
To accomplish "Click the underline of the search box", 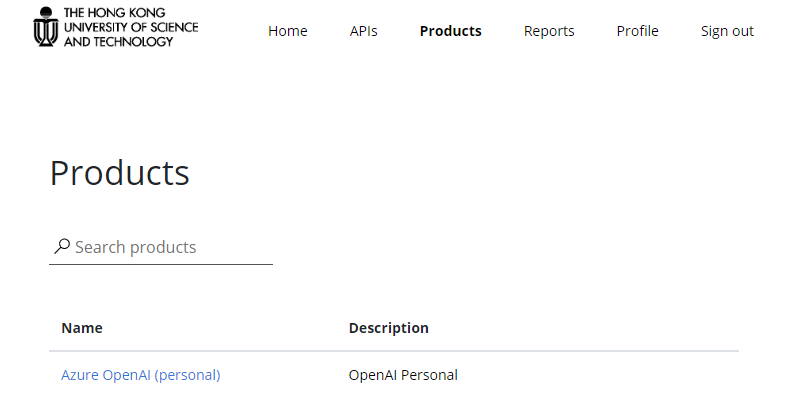I will (x=161, y=264).
